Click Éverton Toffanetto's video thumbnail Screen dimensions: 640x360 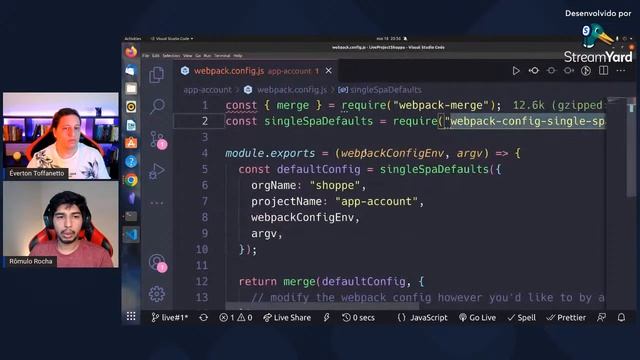coord(61,136)
